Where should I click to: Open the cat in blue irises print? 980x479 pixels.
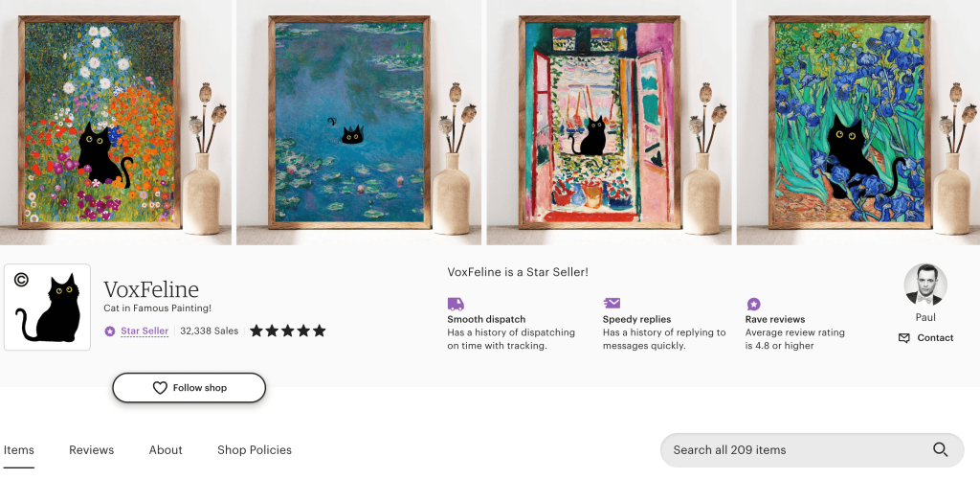(835, 123)
